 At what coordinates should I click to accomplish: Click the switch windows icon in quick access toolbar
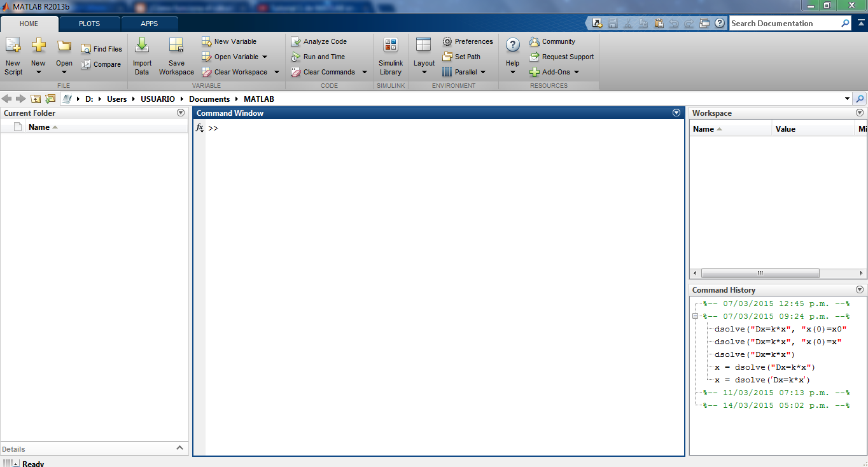[x=704, y=23]
